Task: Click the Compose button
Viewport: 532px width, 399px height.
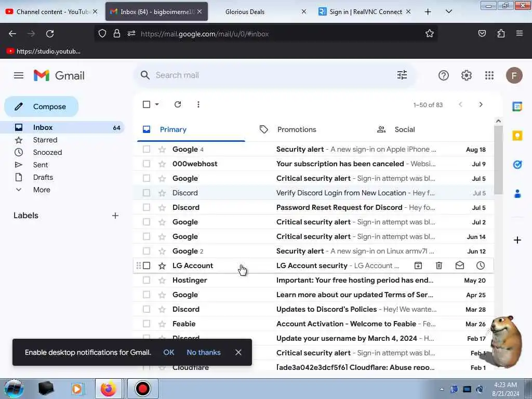Action: pos(41,107)
